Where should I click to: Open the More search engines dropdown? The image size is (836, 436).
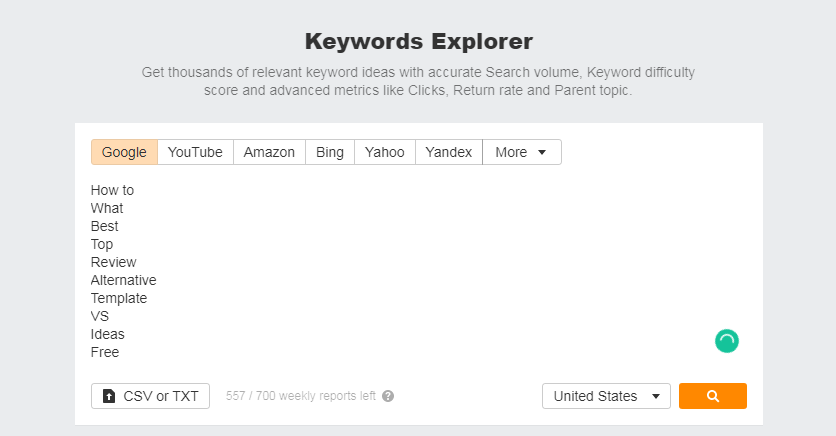pos(521,152)
